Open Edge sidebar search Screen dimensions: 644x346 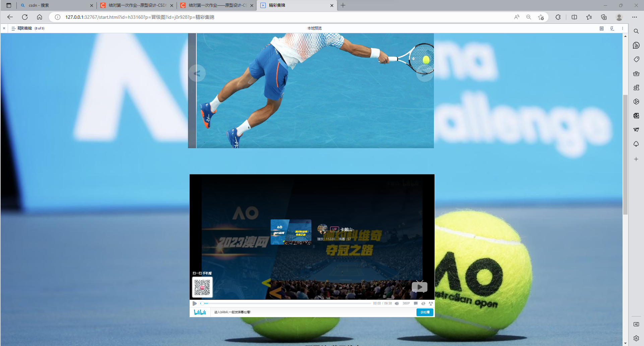pos(636,31)
